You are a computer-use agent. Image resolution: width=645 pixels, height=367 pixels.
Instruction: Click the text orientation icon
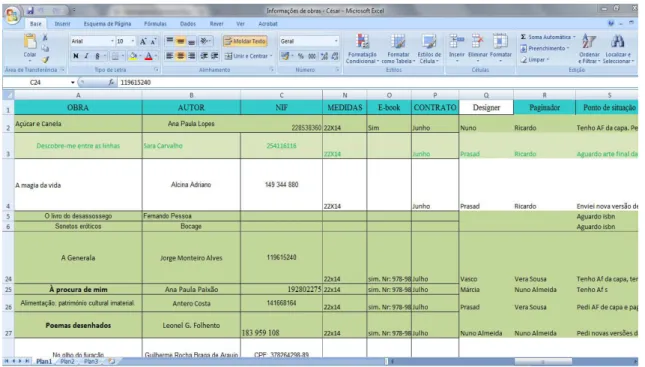tap(204, 41)
